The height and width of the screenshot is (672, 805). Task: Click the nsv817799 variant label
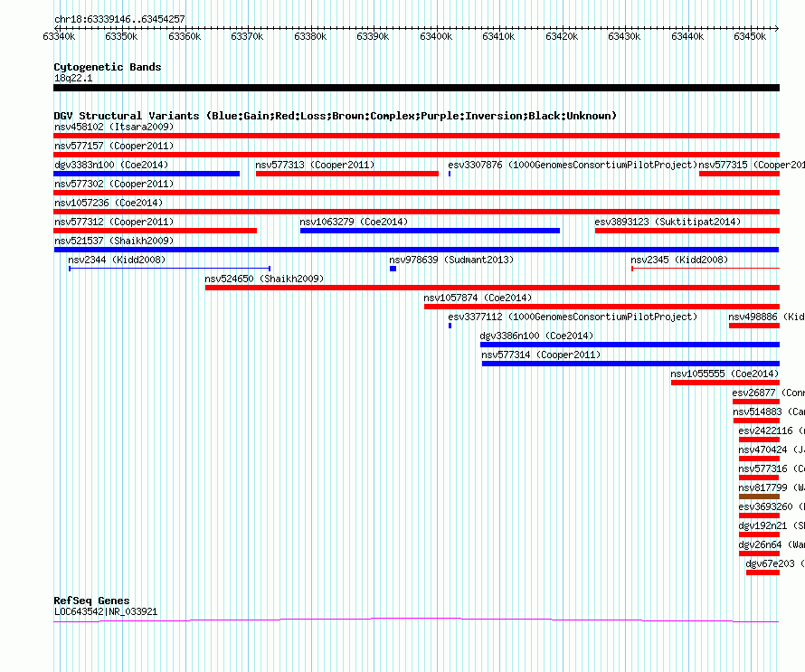click(x=772, y=487)
